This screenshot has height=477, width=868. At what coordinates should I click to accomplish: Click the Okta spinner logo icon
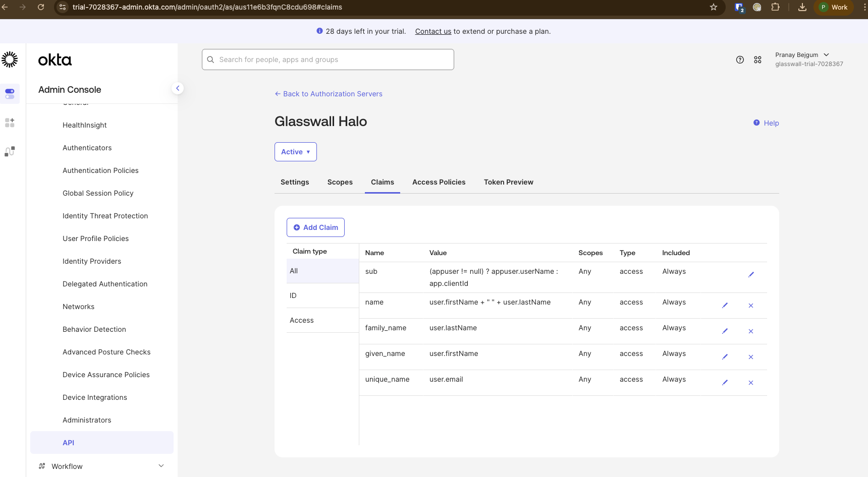coord(10,59)
